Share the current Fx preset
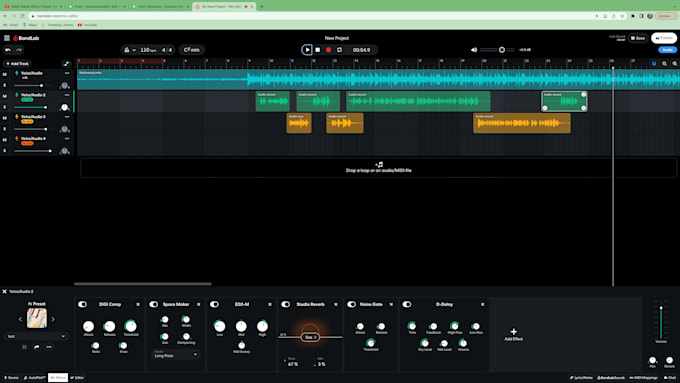The width and height of the screenshot is (680, 383). point(36,347)
